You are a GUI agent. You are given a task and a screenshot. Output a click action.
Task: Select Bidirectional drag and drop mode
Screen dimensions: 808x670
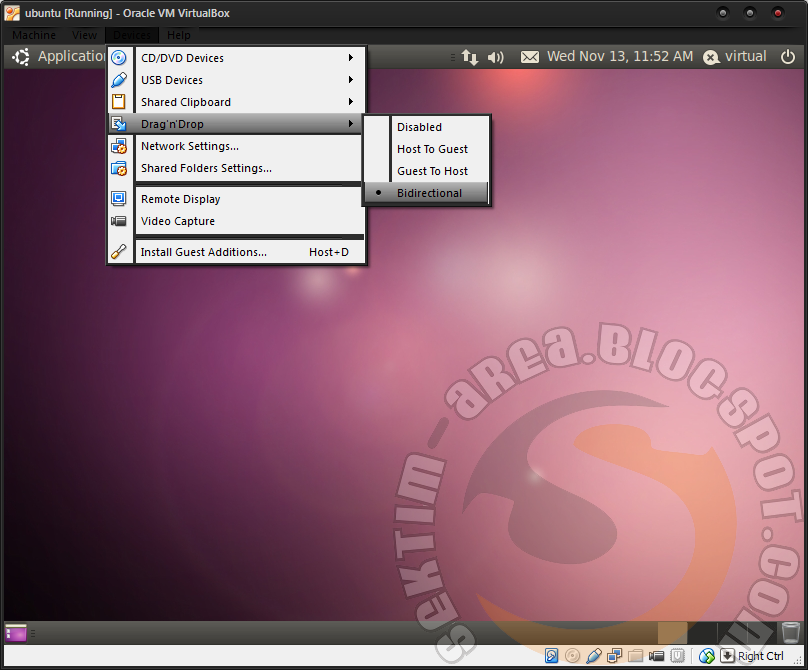(427, 193)
